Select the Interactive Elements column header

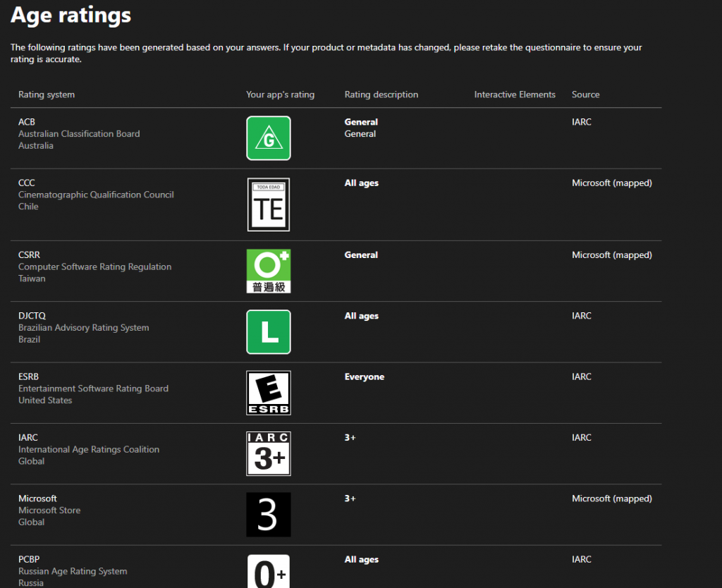[x=515, y=94]
